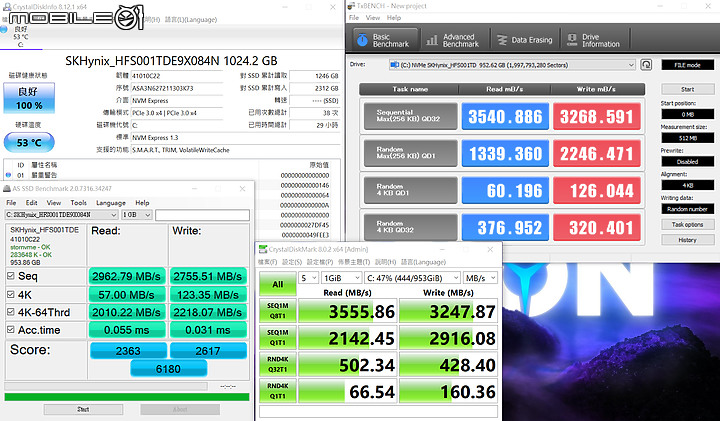Open AS SSD Language menu
The width and height of the screenshot is (720, 421).
pos(111,202)
